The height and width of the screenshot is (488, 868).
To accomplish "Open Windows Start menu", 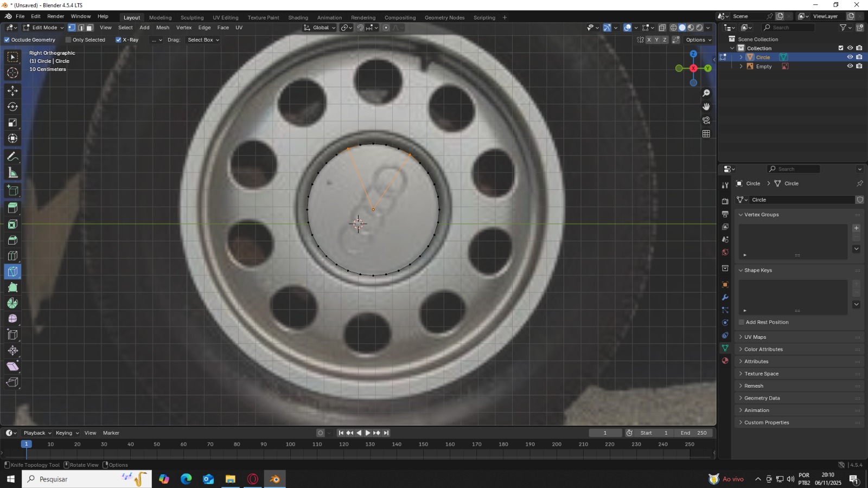I will coord(10,479).
